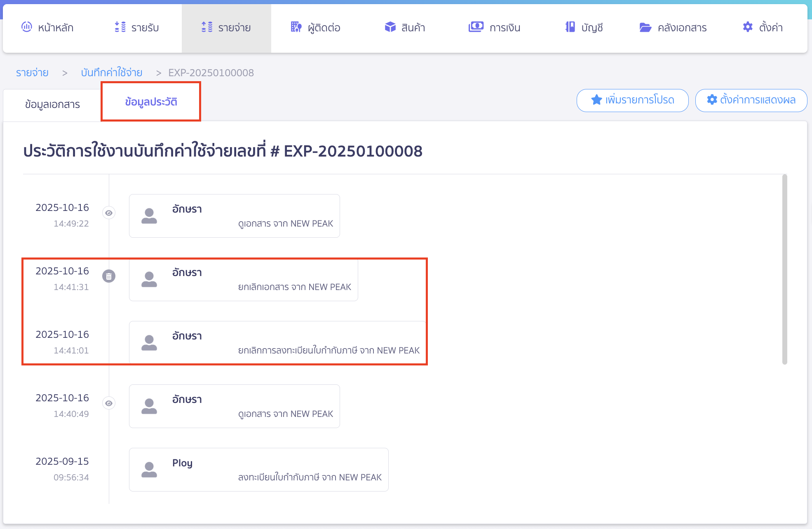The image size is (812, 529).
Task: Select the รายรับ income icon
Action: [x=120, y=27]
